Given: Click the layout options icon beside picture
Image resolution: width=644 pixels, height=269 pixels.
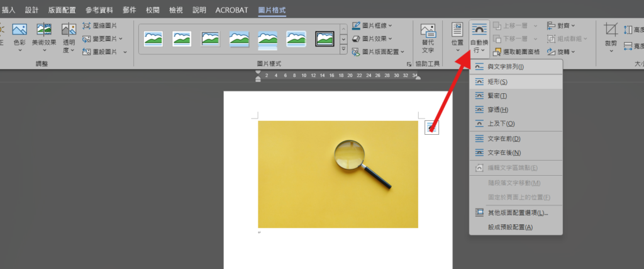Looking at the screenshot, I should 431,127.
